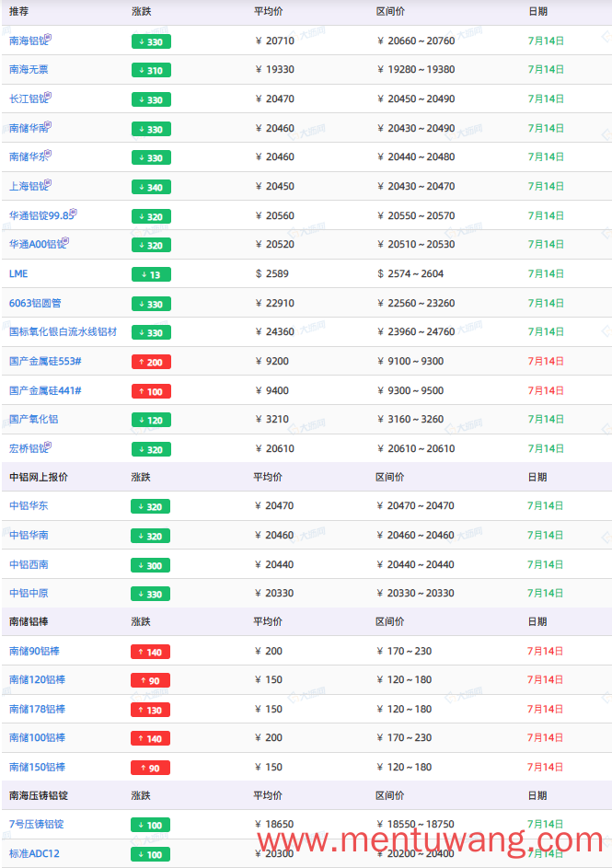Click the red ↑100 badge for 金属硅441#
Image resolution: width=612 pixels, height=868 pixels.
[151, 391]
